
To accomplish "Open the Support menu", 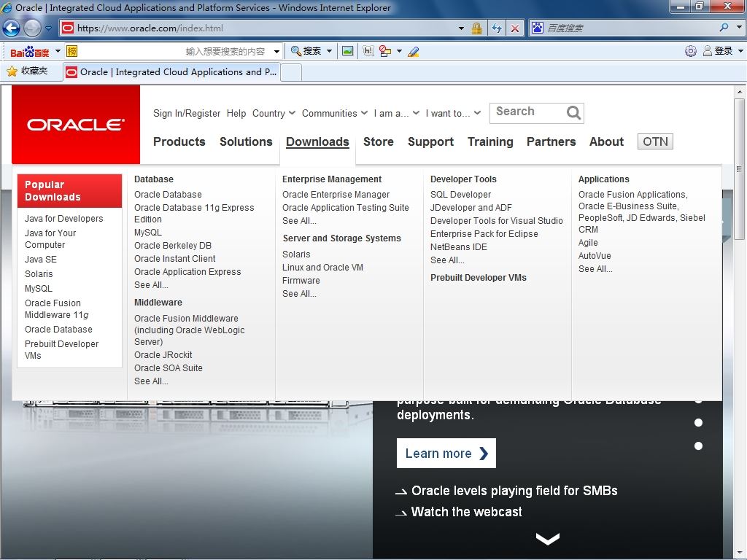I will tap(430, 141).
